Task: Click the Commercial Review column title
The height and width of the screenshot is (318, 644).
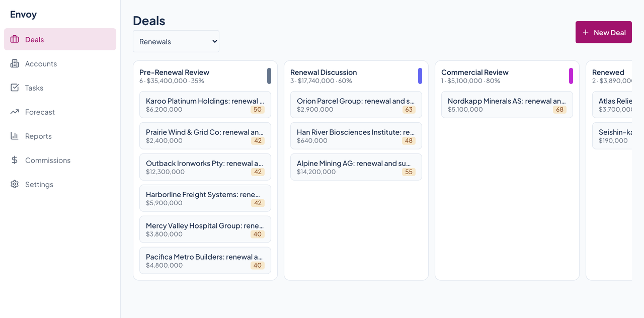Action: pyautogui.click(x=475, y=72)
